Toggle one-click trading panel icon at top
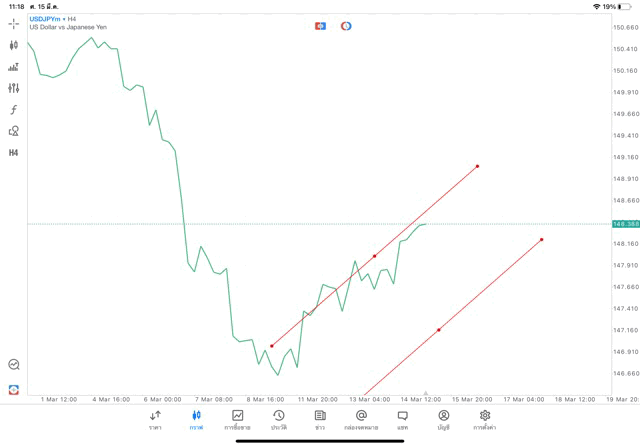 click(x=320, y=26)
